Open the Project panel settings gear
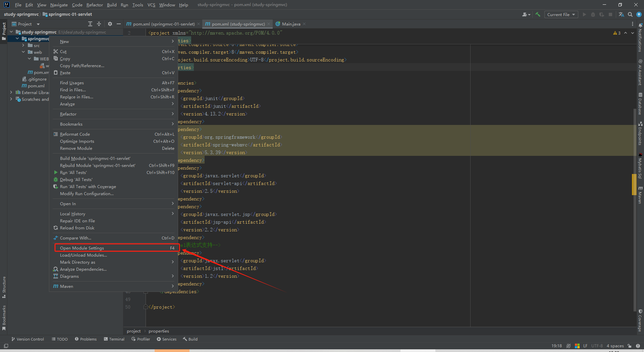Screen dimensions: 644x352 coord(110,24)
